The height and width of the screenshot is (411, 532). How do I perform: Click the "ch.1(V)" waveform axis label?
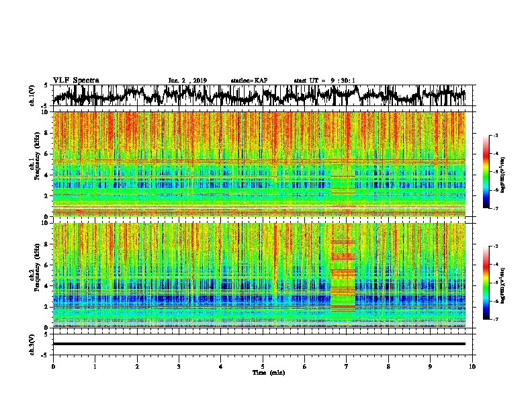tap(32, 95)
